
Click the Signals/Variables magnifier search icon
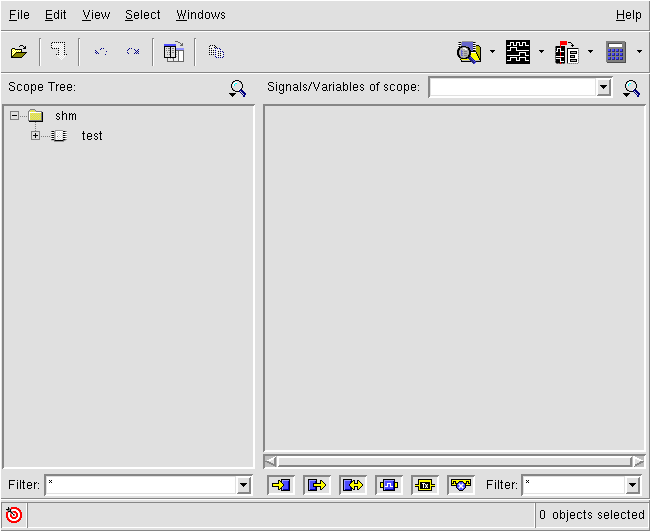point(632,88)
